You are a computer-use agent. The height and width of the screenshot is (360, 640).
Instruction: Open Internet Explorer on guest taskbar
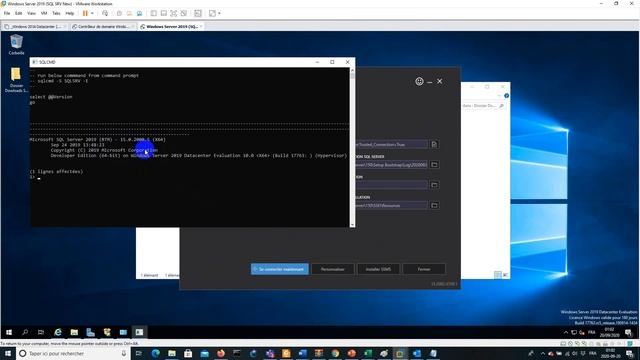click(58, 332)
